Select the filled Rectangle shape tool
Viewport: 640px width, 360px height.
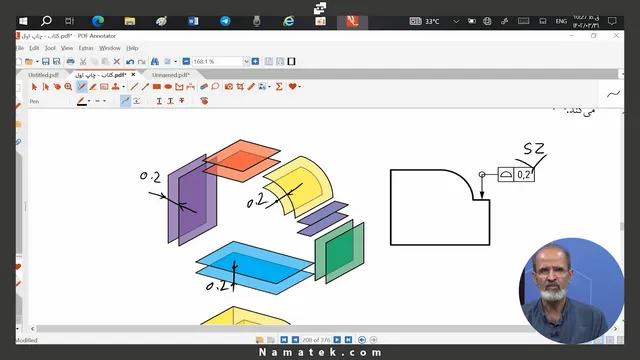(x=156, y=87)
